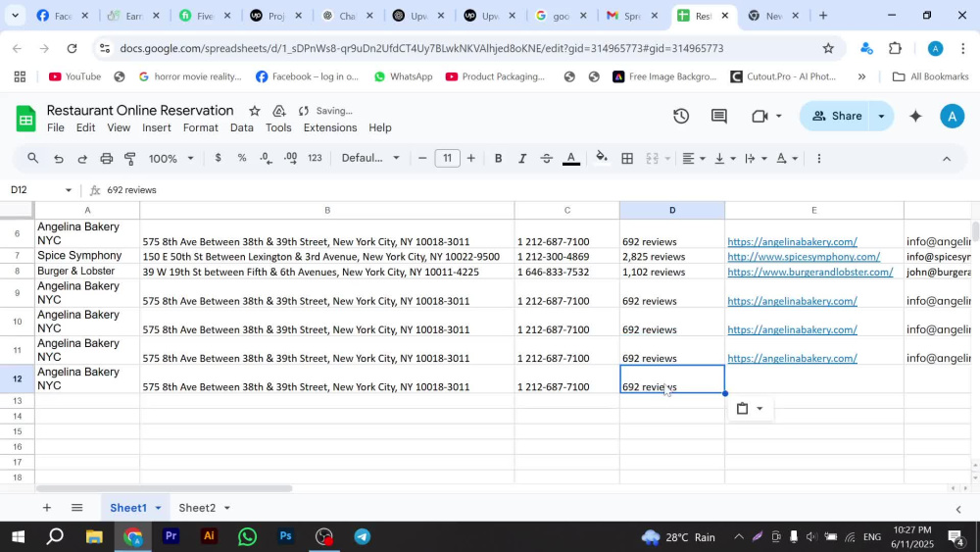The image size is (980, 552).
Task: Open the number format 123 menu
Action: [x=315, y=158]
